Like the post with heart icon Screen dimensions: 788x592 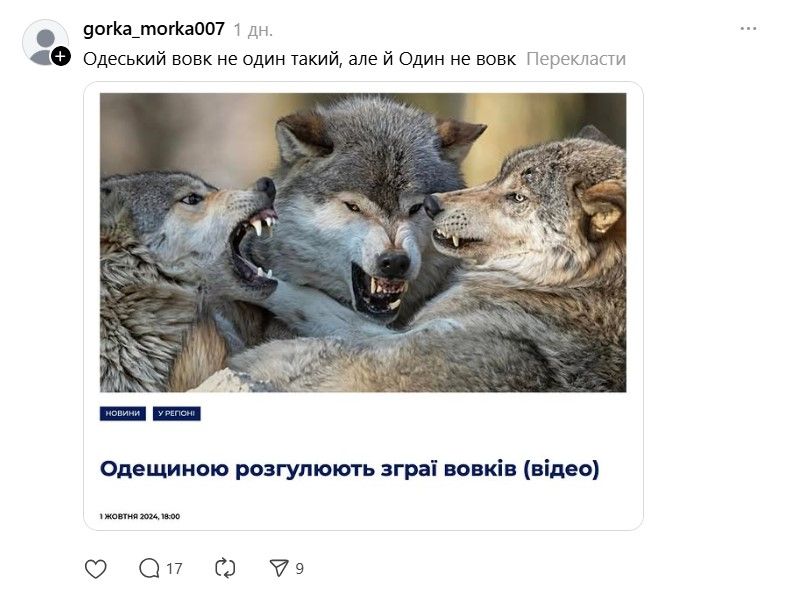coord(95,568)
